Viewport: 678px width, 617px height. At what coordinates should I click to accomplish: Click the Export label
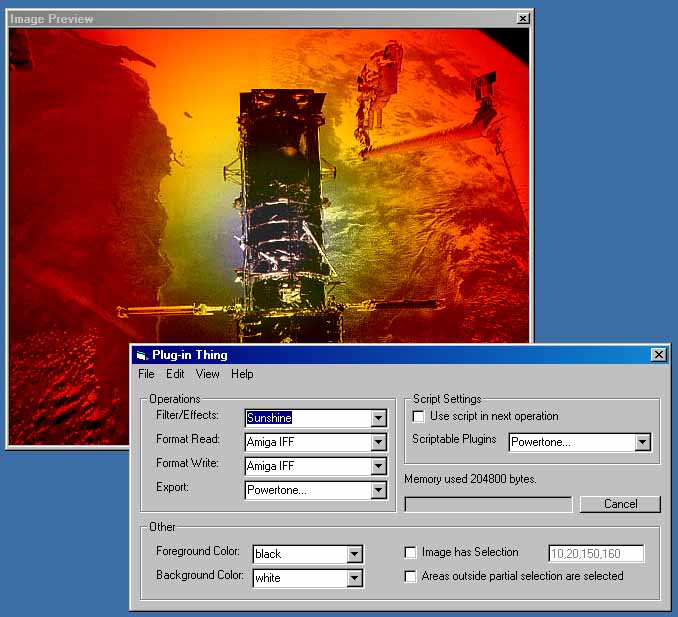point(173,487)
